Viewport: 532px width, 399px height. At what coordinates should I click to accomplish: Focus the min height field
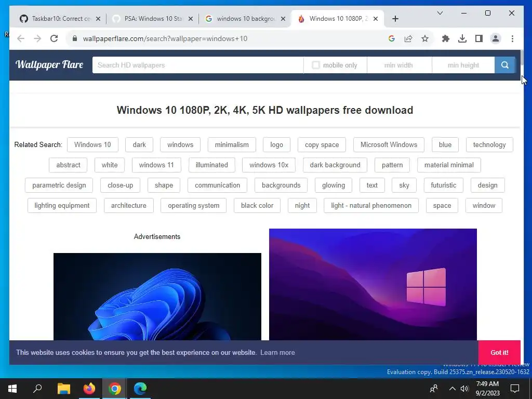463,65
